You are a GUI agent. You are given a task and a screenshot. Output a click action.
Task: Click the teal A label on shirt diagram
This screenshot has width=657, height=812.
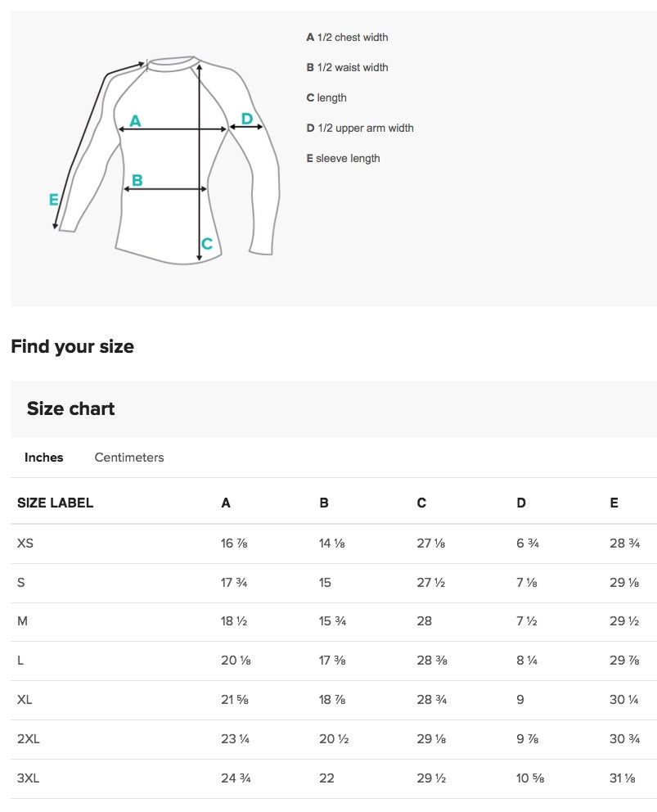[x=136, y=121]
